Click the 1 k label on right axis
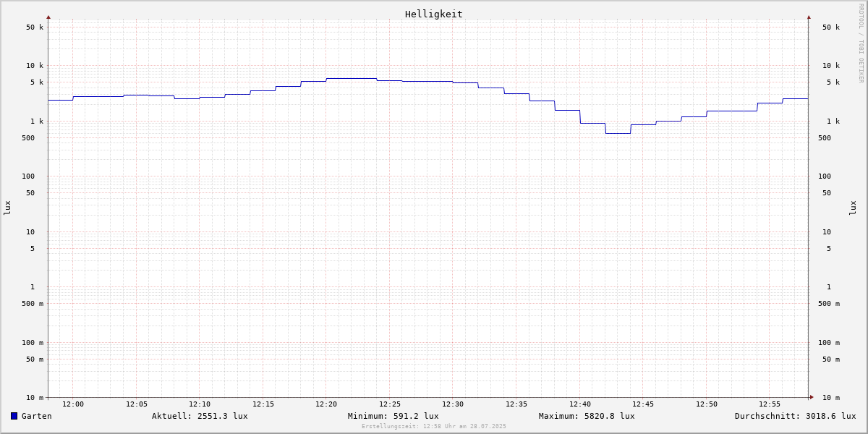The height and width of the screenshot is (434, 868). [833, 122]
